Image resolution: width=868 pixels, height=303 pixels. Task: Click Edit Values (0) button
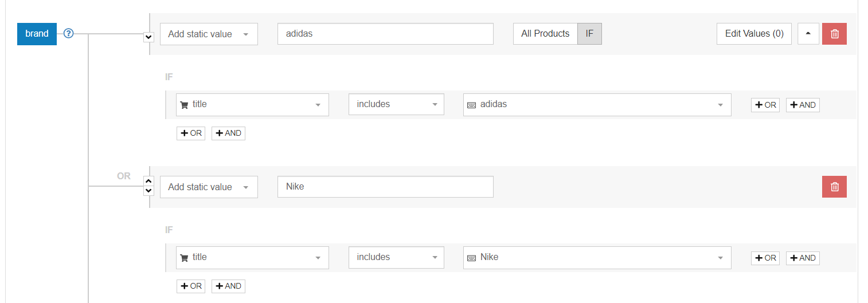pyautogui.click(x=754, y=34)
